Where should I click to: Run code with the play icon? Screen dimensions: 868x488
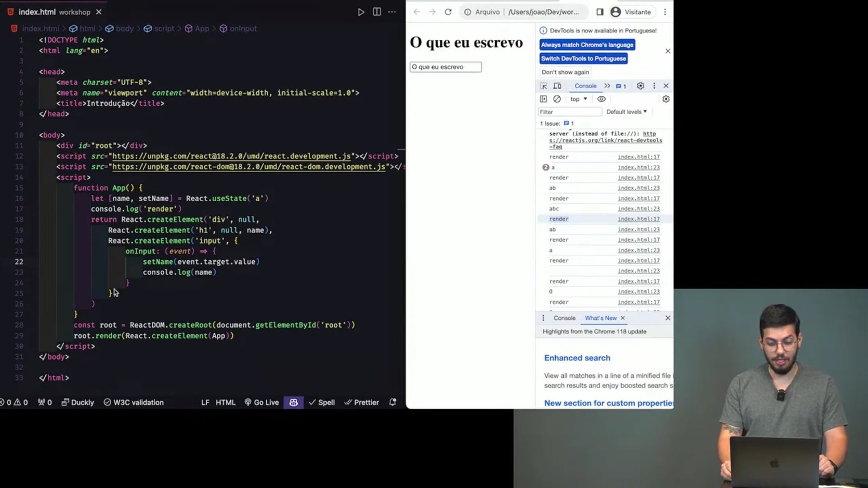point(361,12)
